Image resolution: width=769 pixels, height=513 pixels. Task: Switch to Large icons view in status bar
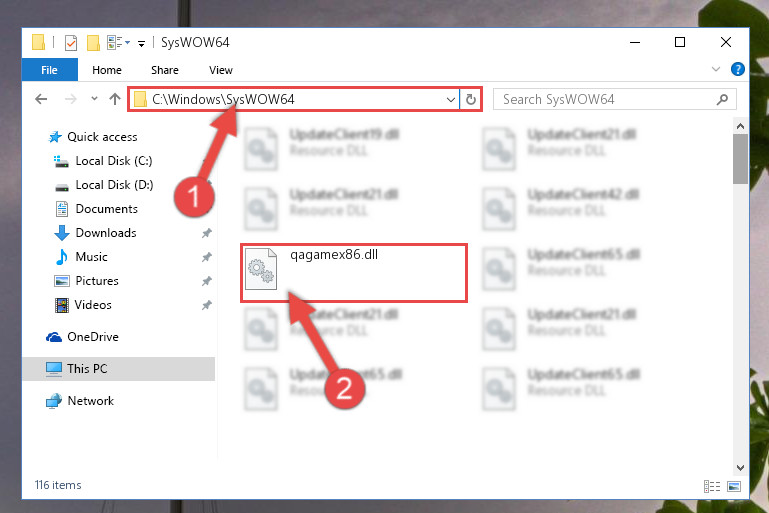(x=734, y=486)
